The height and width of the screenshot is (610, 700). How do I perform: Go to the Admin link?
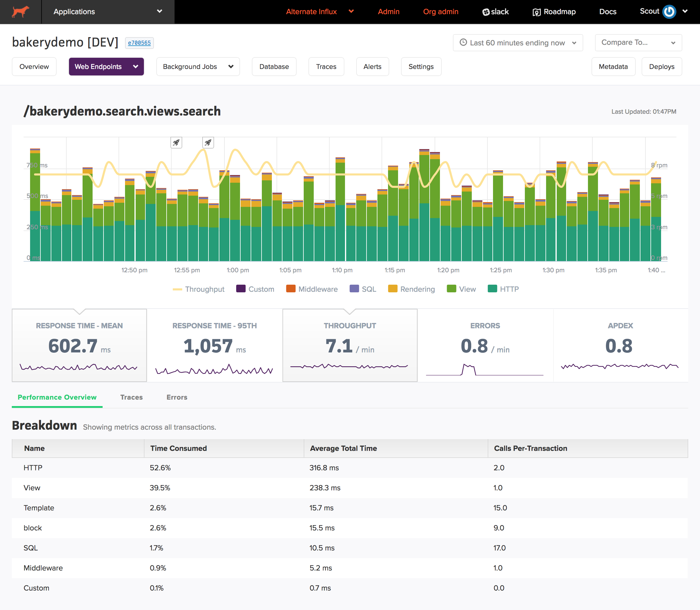click(x=389, y=11)
